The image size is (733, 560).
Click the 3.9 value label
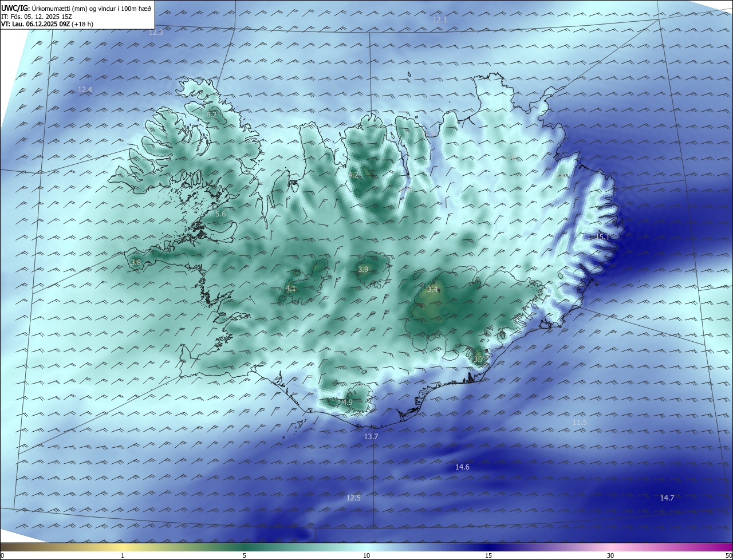pos(363,270)
